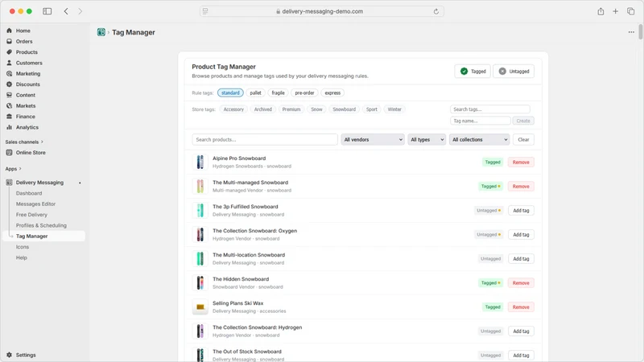Select the express rule tag
644x362 pixels.
pos(332,93)
